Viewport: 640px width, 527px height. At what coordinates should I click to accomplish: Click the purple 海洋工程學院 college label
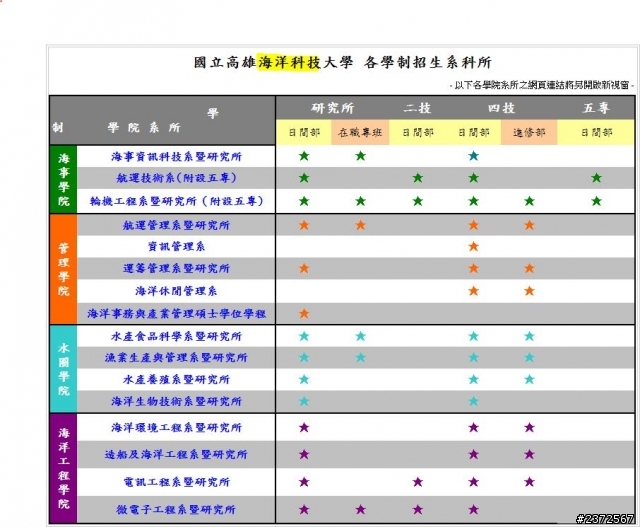[x=64, y=468]
